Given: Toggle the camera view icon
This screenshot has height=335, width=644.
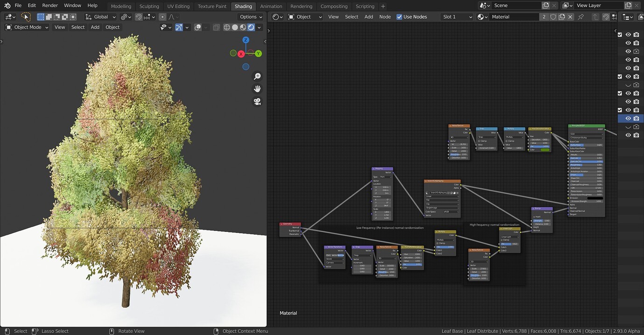Looking at the screenshot, I should [257, 101].
